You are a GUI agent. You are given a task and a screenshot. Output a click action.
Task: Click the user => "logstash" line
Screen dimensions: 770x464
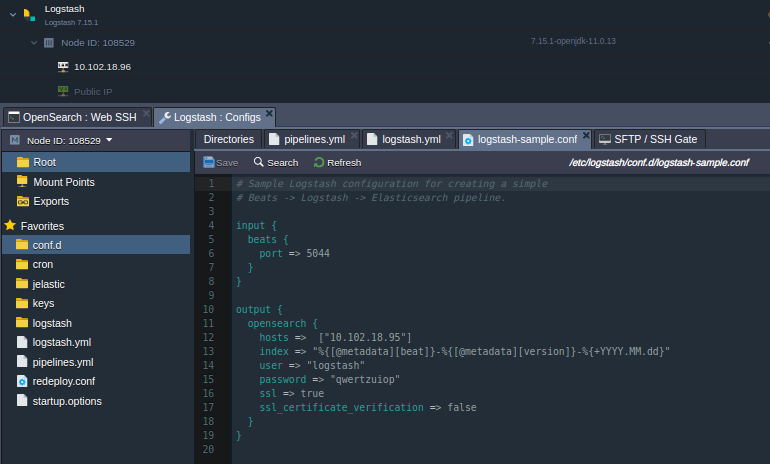coord(312,365)
